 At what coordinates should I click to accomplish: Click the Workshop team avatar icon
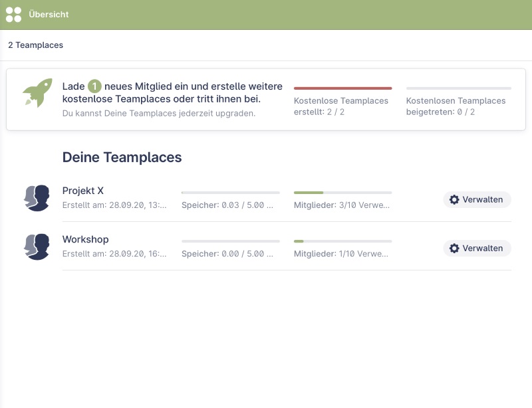click(x=37, y=247)
